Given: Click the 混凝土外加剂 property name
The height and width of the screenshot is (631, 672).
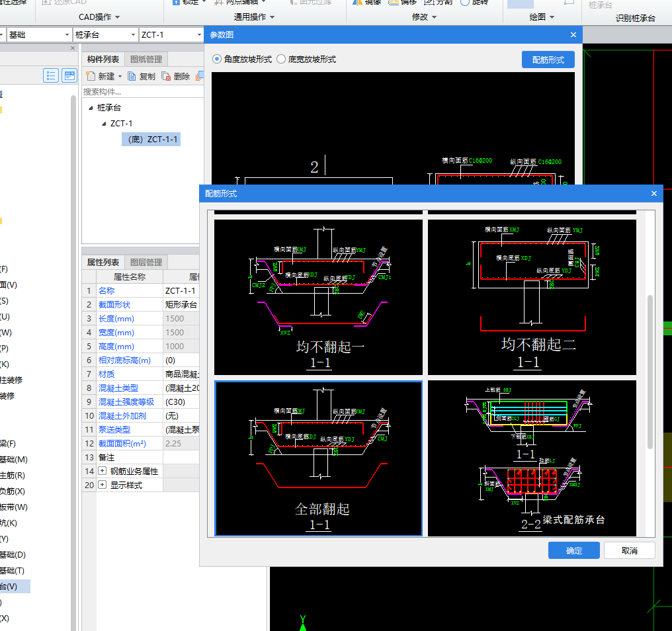Looking at the screenshot, I should pyautogui.click(x=122, y=416).
